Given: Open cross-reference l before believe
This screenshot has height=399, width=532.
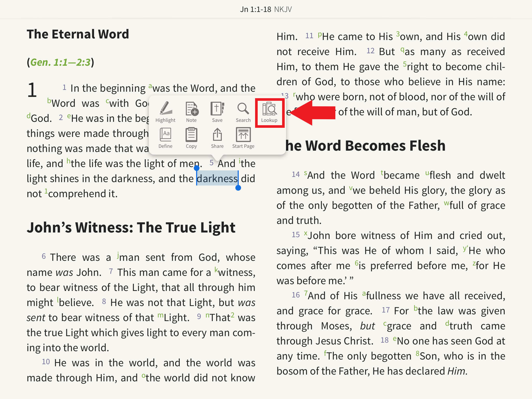Looking at the screenshot, I should [58, 300].
